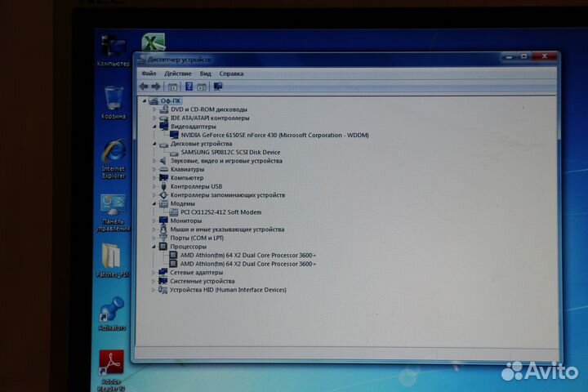The image size is (588, 392).
Task: Minimize the Device Manager window
Action: pos(509,56)
